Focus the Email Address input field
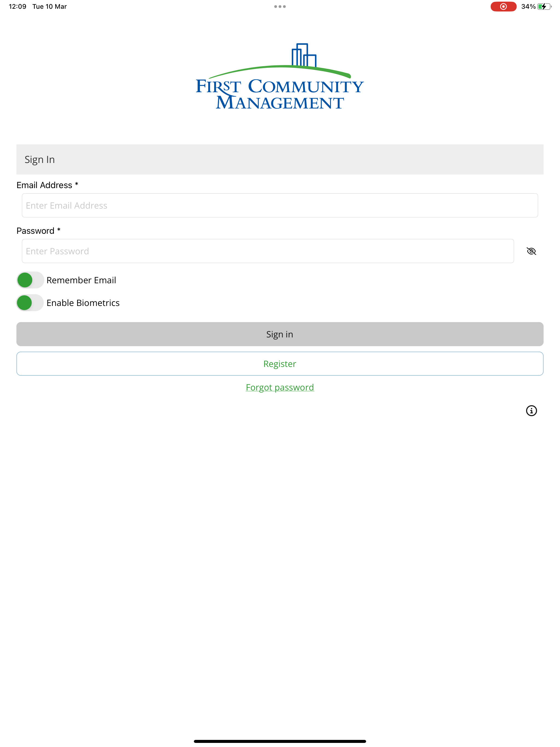 [280, 205]
